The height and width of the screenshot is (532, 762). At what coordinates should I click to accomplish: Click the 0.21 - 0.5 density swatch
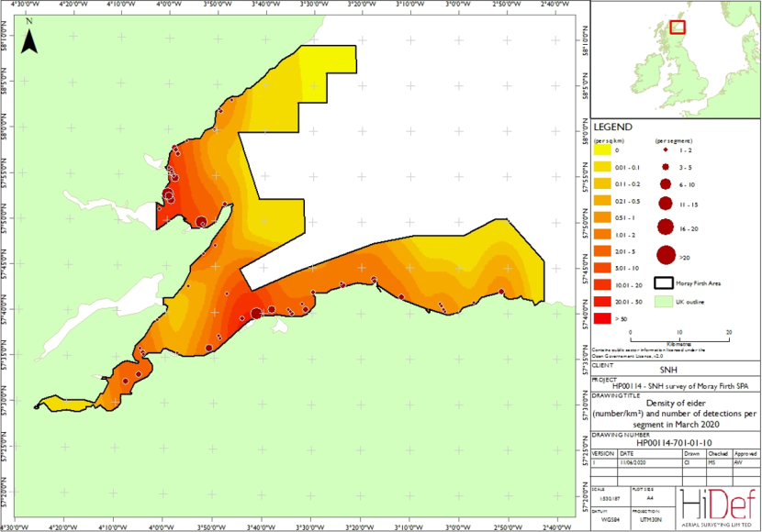(602, 201)
